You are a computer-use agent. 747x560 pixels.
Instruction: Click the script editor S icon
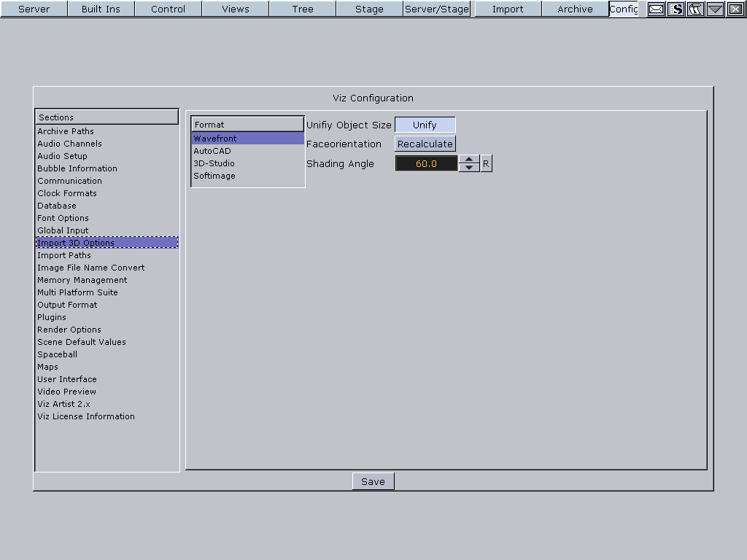click(675, 9)
